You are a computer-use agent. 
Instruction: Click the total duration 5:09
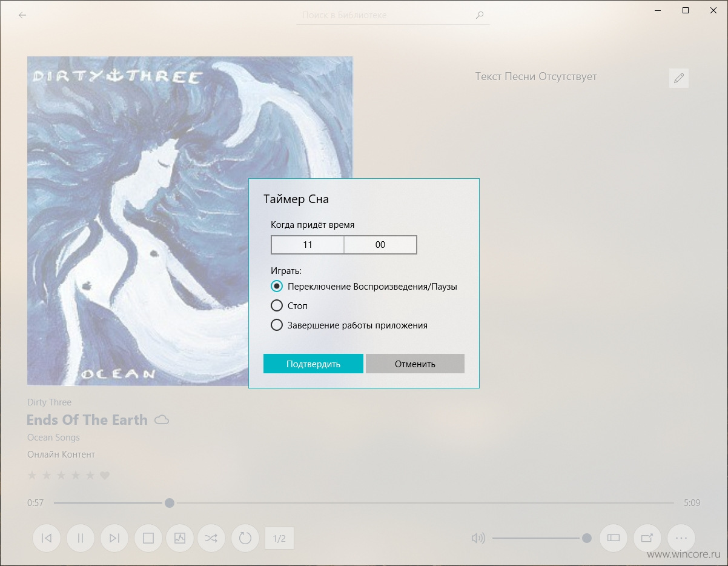(692, 503)
